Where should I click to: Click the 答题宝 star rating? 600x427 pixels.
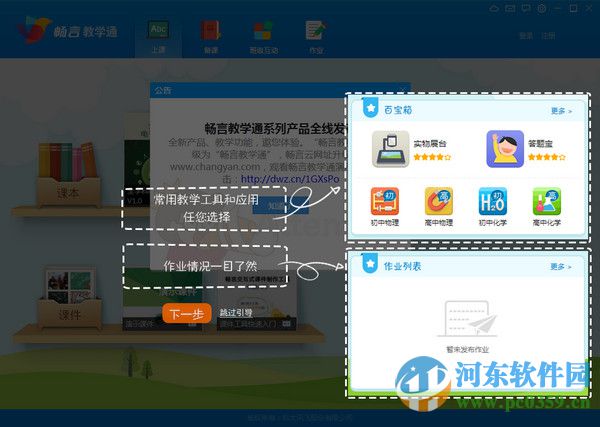(x=546, y=157)
